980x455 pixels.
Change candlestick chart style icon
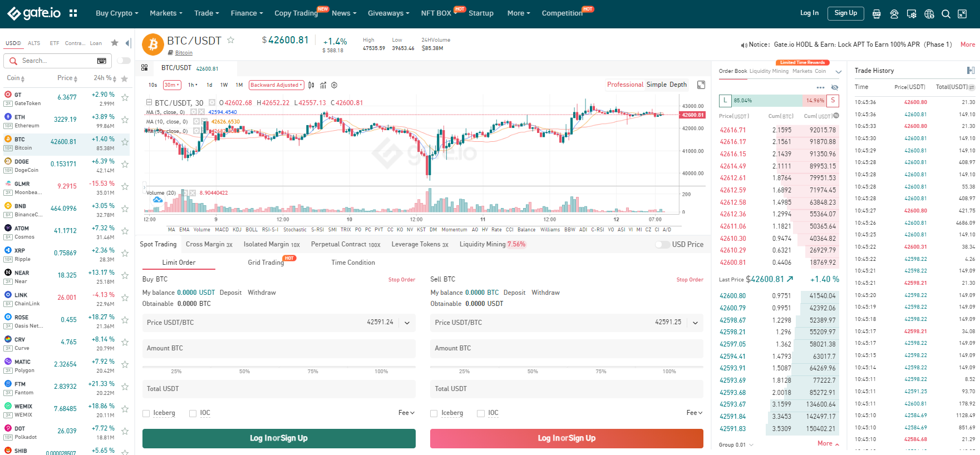coord(311,85)
